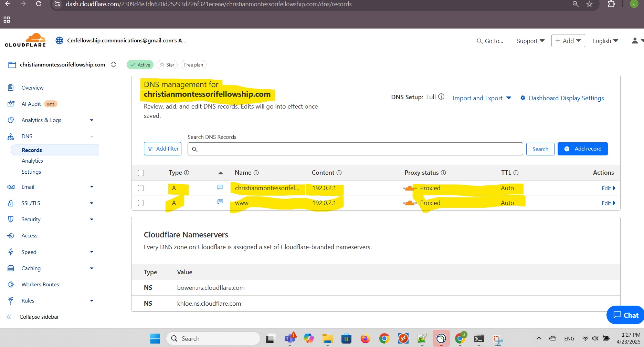The width and height of the screenshot is (644, 347).
Task: Open the English language dropdown
Action: click(605, 41)
